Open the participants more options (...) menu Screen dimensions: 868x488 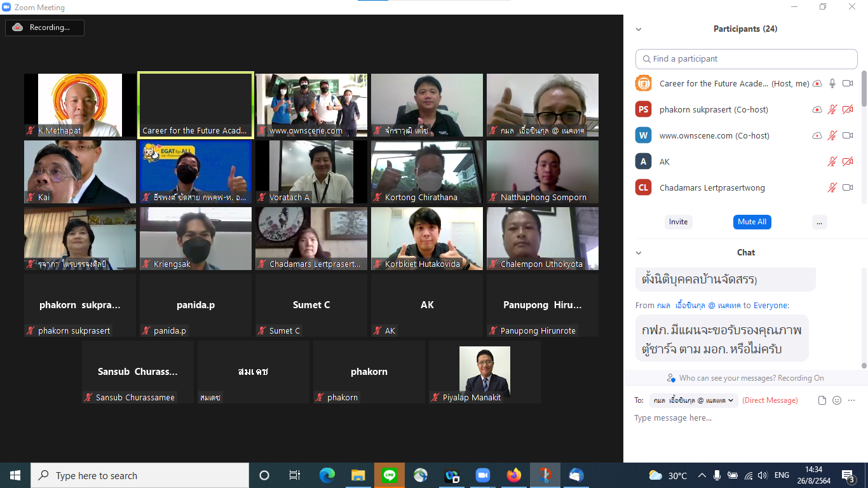pyautogui.click(x=819, y=222)
